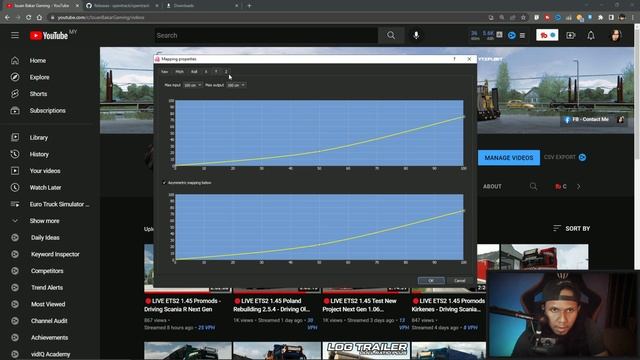The image size is (640, 360).
Task: Click the browser reload button
Action: (x=28, y=18)
